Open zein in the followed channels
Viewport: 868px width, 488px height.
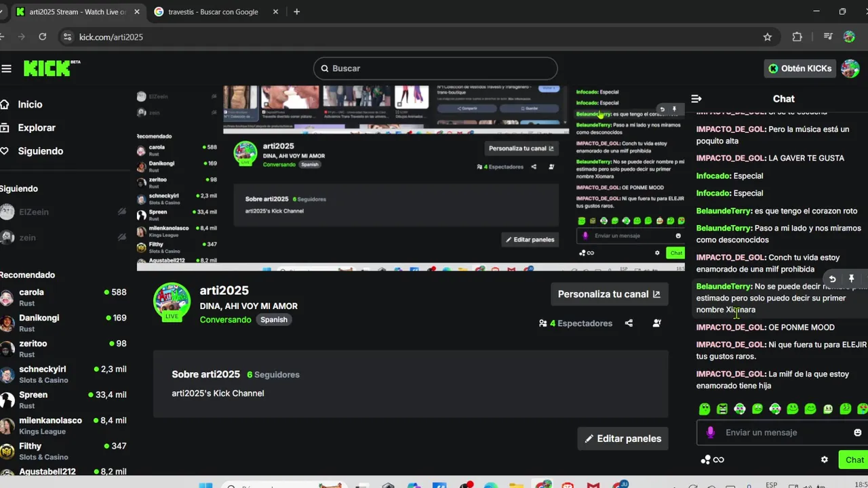64,238
